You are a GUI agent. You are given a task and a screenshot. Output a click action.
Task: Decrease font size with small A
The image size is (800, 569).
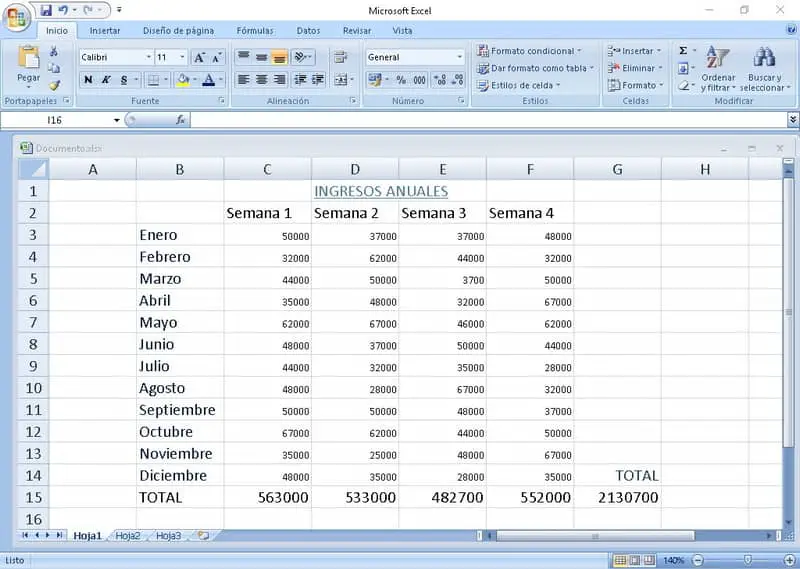[x=216, y=57]
